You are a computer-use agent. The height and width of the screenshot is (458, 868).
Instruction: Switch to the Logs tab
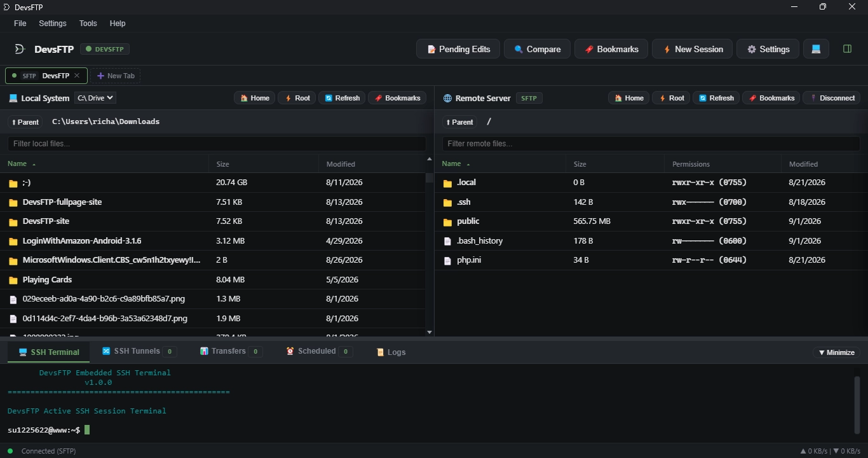pyautogui.click(x=391, y=352)
